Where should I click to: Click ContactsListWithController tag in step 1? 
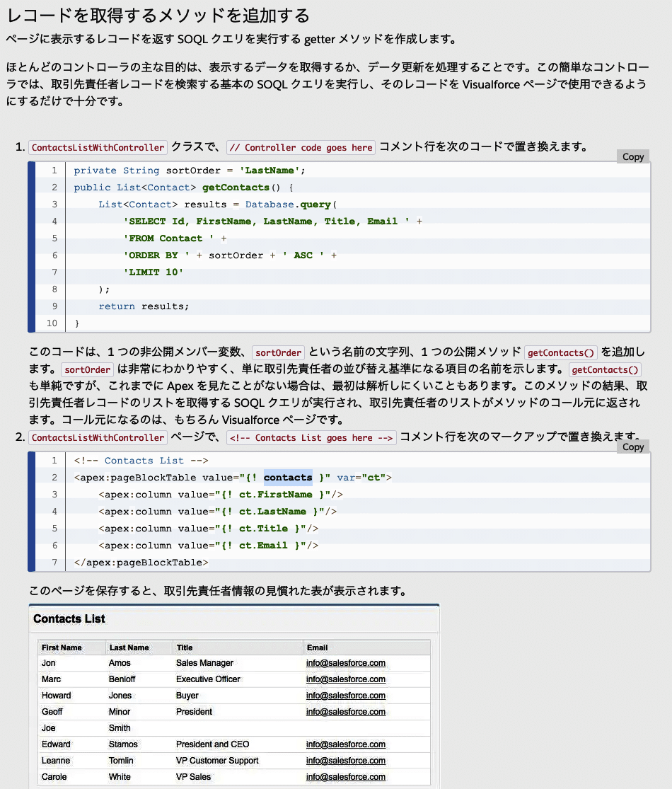[x=98, y=147]
